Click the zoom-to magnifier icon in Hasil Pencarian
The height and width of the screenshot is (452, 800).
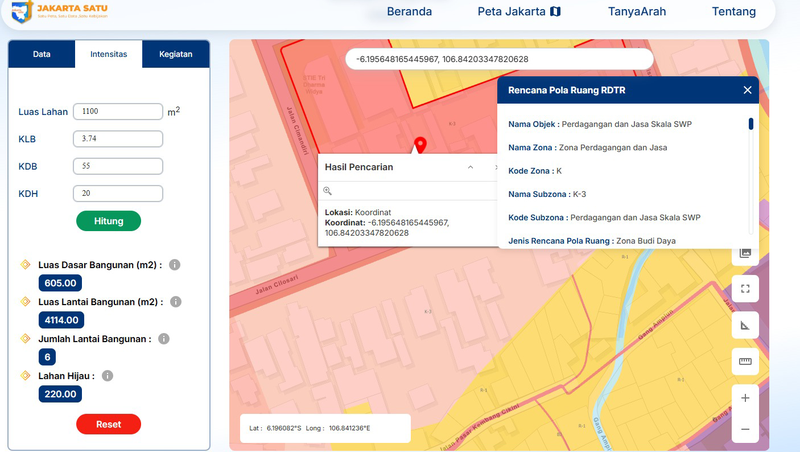point(328,191)
